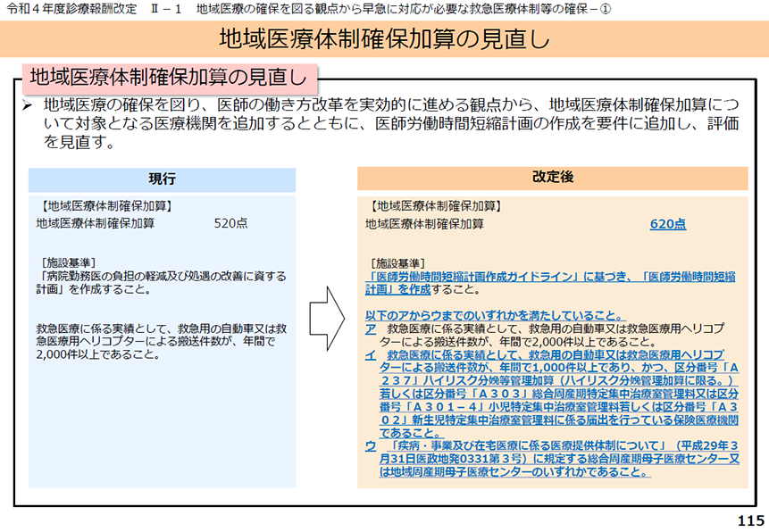Click the [施設基準] label in the 改定後 column

pyautogui.click(x=397, y=264)
